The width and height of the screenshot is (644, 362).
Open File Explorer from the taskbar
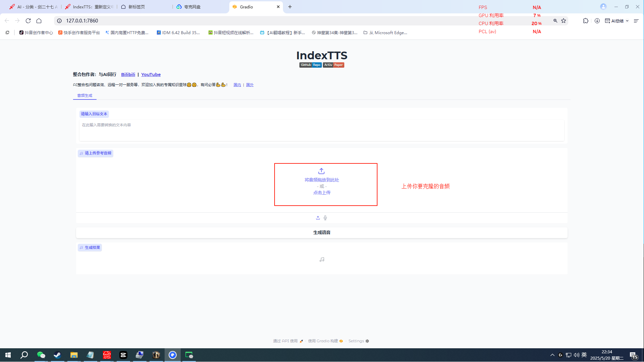(74, 355)
